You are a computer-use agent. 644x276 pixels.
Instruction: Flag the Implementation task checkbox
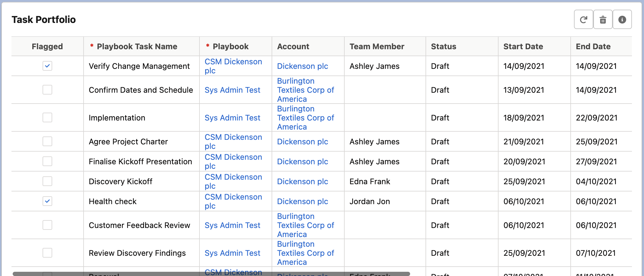(x=47, y=117)
